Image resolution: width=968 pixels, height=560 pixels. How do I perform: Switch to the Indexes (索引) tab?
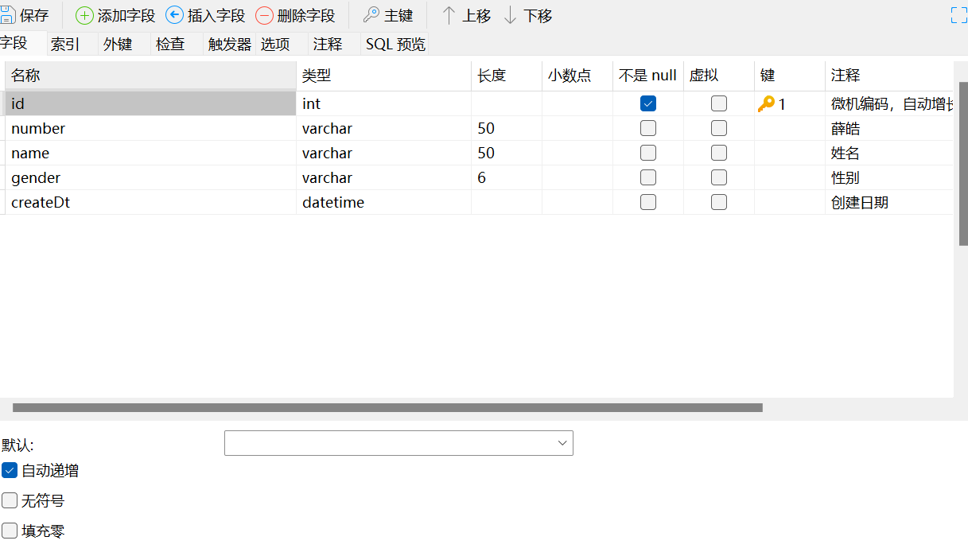point(65,45)
